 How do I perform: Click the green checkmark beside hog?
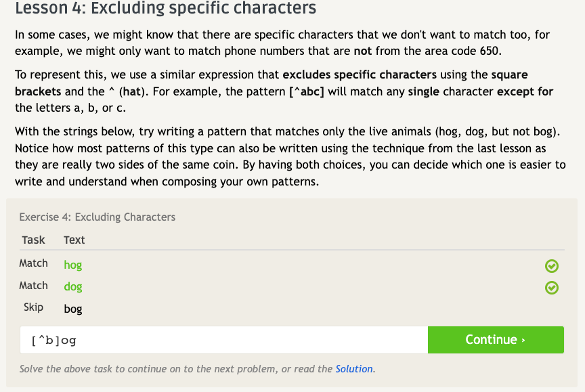pos(551,266)
